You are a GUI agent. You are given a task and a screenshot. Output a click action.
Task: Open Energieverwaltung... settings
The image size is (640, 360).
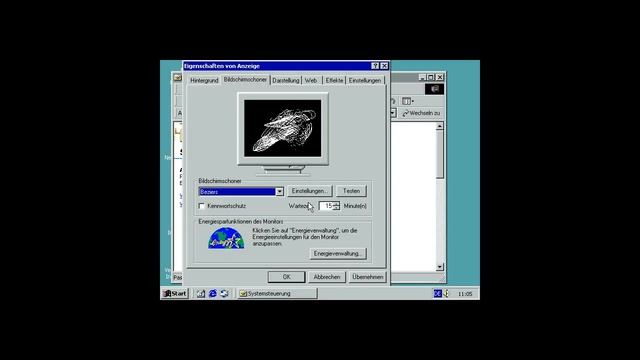click(x=338, y=253)
